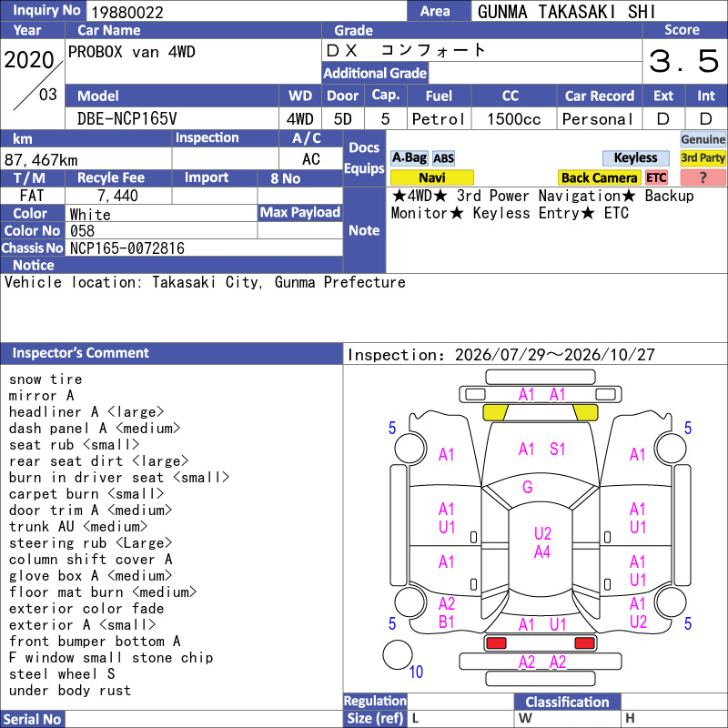The width and height of the screenshot is (728, 728).
Task: Click the comment 'exterior color fade'
Action: [86, 609]
